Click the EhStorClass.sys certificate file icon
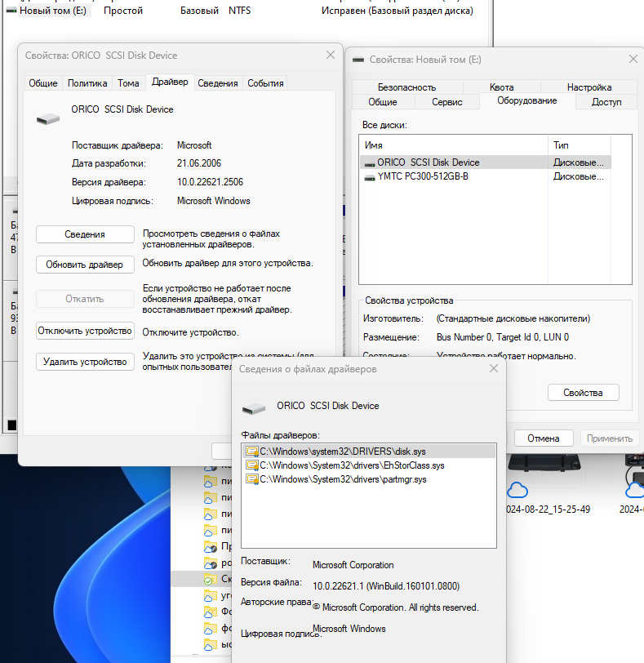Viewport: 644px width, 663px height. tap(252, 465)
